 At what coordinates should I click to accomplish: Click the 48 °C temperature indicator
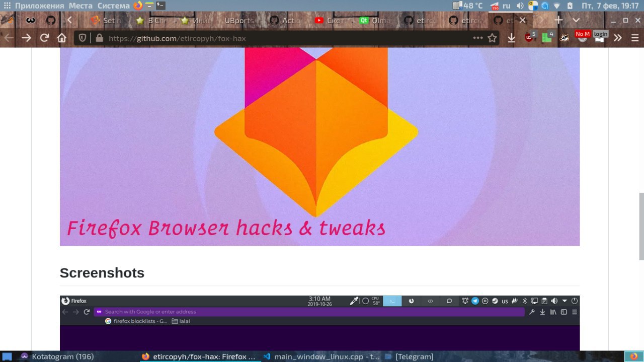pyautogui.click(x=468, y=6)
